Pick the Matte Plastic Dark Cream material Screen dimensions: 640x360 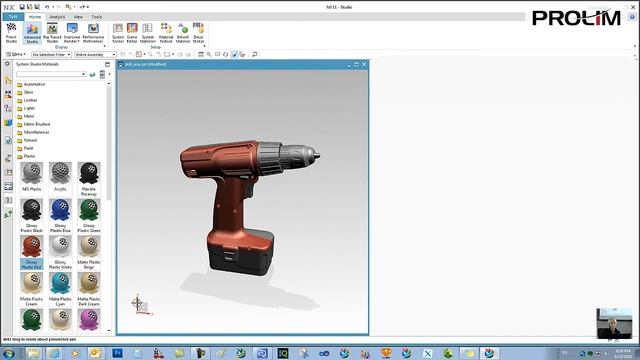pyautogui.click(x=89, y=289)
